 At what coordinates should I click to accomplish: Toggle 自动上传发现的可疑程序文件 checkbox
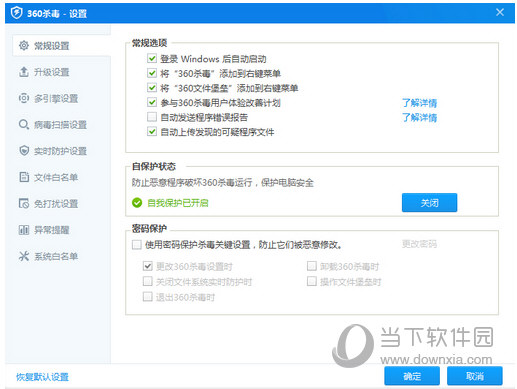(152, 132)
